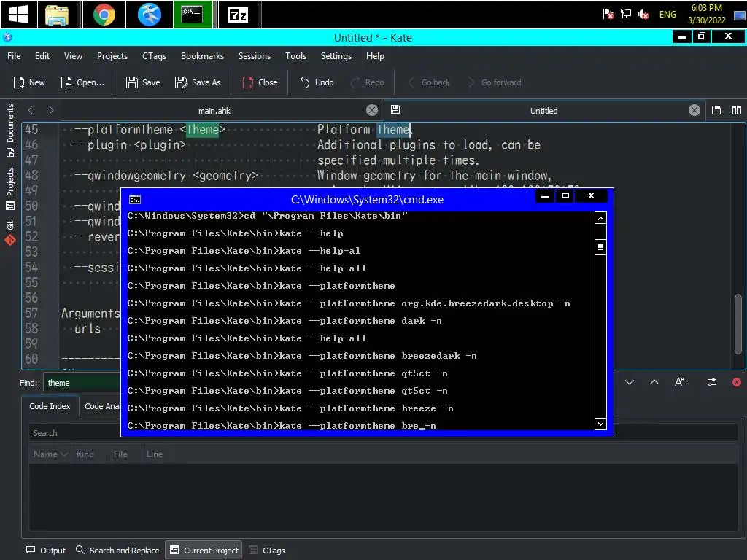The image size is (747, 560).
Task: Click the Open... toolbar button
Action: (82, 82)
